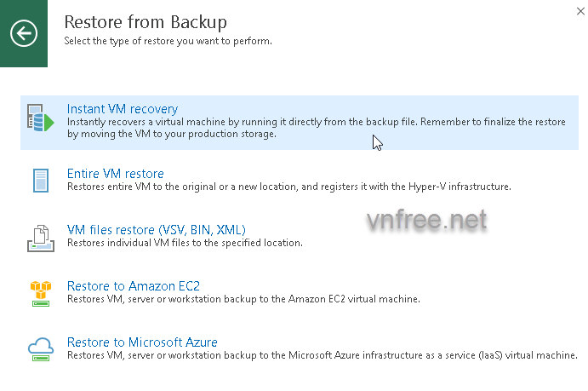
Task: Click the Amazon EC2 virtual machine description
Action: pos(243,299)
